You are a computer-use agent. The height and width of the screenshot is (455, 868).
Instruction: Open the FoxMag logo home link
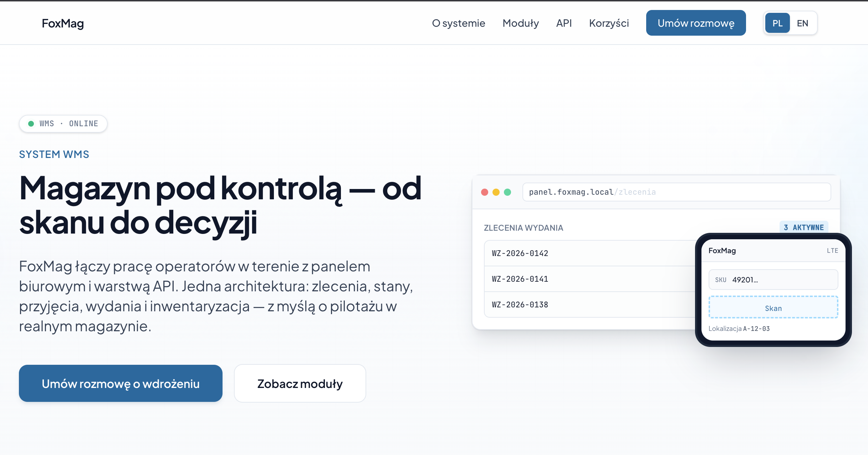63,23
